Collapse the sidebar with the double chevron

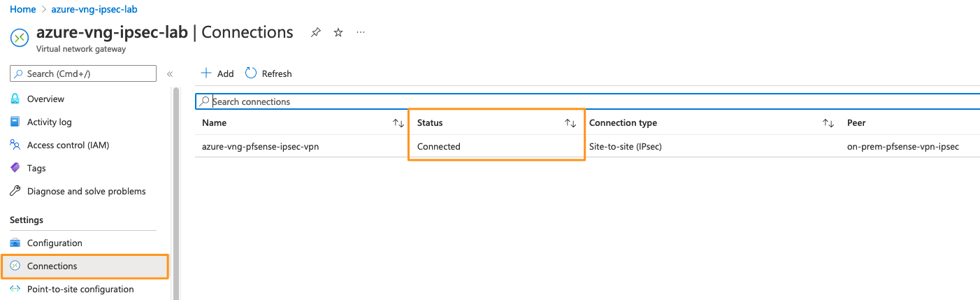(x=169, y=74)
